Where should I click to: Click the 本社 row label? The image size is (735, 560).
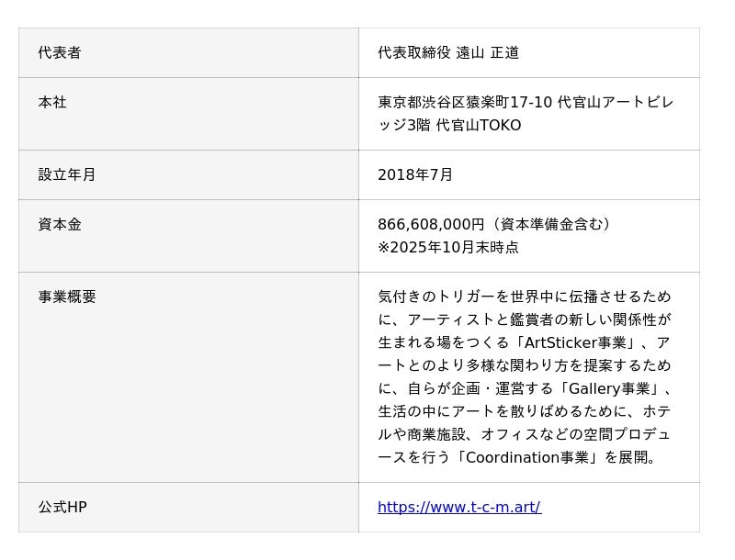click(x=52, y=102)
